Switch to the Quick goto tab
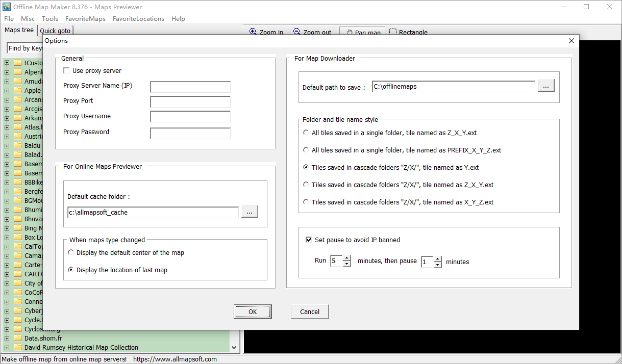622x364 pixels. (55, 31)
